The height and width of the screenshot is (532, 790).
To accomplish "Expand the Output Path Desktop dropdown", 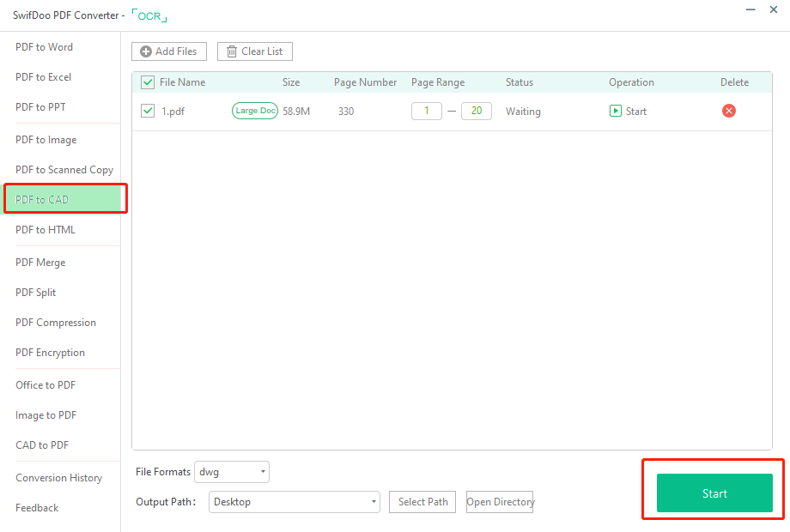I will [x=295, y=502].
